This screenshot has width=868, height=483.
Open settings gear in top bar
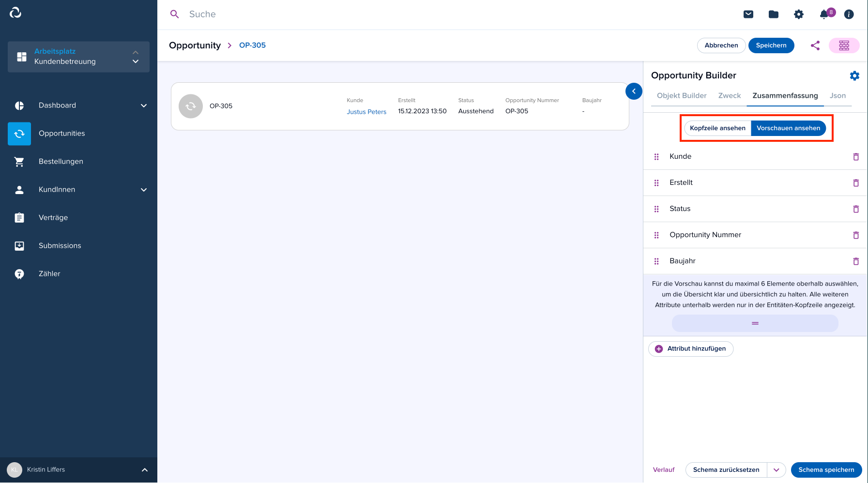(x=799, y=15)
